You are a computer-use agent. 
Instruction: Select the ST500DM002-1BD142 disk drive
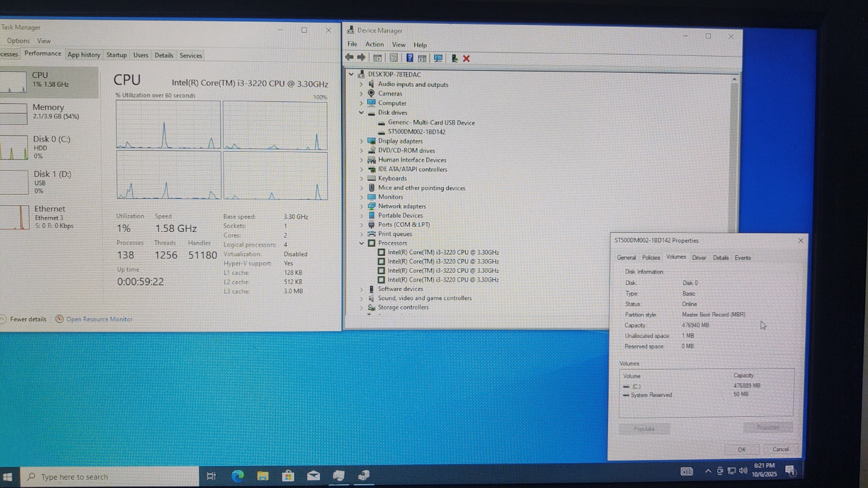(x=416, y=132)
